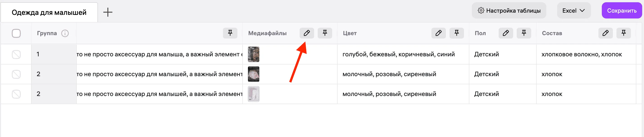Pin the Пол column
Image resolution: width=644 pixels, height=137 pixels.
[524, 33]
